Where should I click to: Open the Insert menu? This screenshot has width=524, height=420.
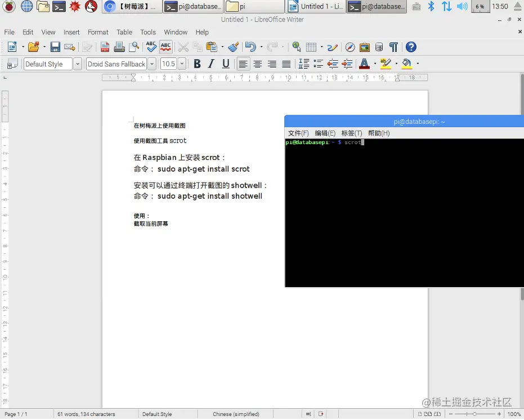click(x=71, y=32)
